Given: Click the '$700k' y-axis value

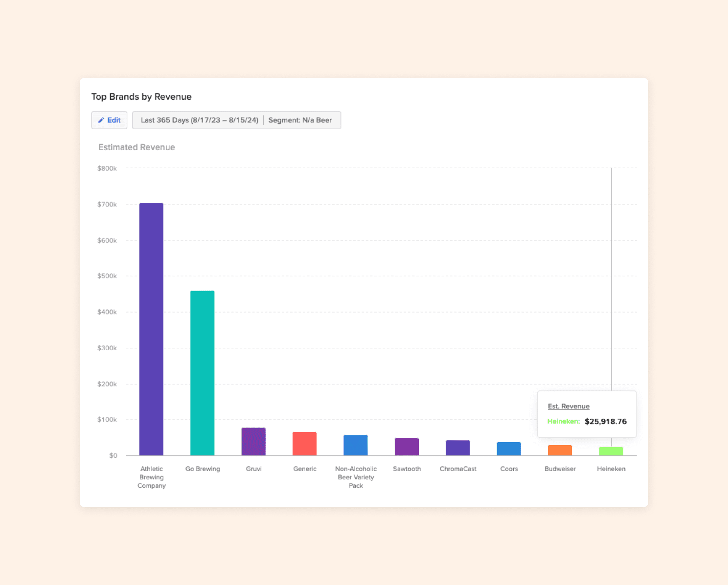Looking at the screenshot, I should coord(107,204).
